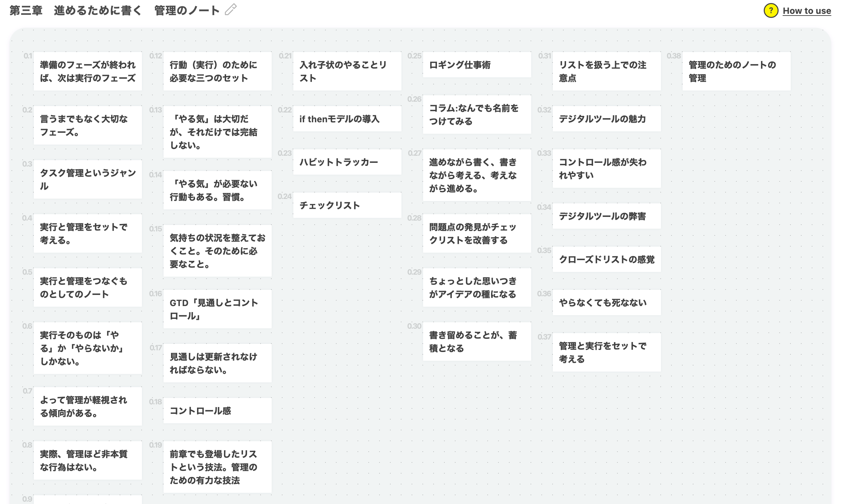Open the How to use link
Image resolution: width=857 pixels, height=504 pixels.
[x=808, y=10]
